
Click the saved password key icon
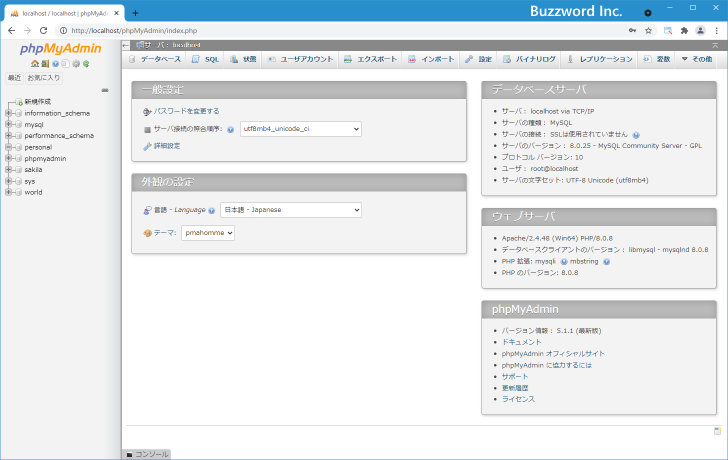click(x=632, y=31)
